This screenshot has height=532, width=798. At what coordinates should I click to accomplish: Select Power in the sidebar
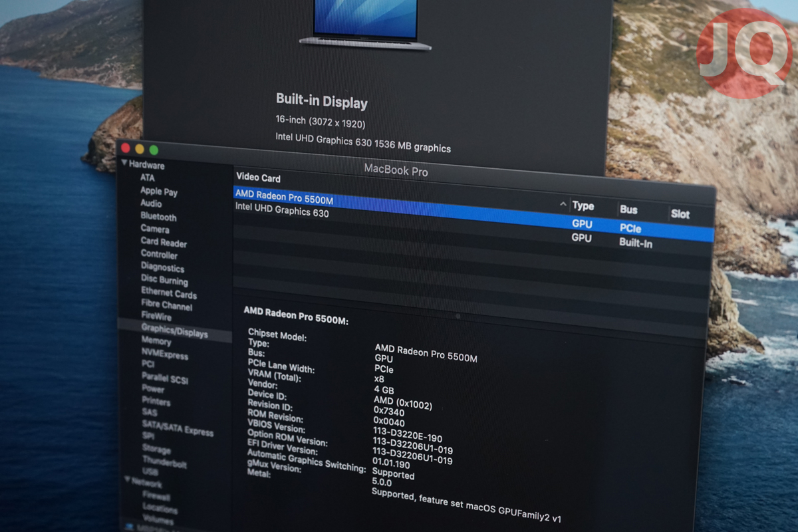(153, 389)
